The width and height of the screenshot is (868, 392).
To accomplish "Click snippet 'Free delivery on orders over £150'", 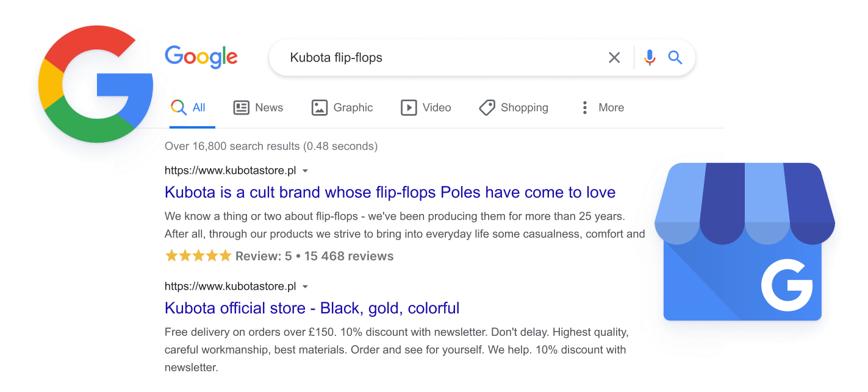I will point(396,350).
